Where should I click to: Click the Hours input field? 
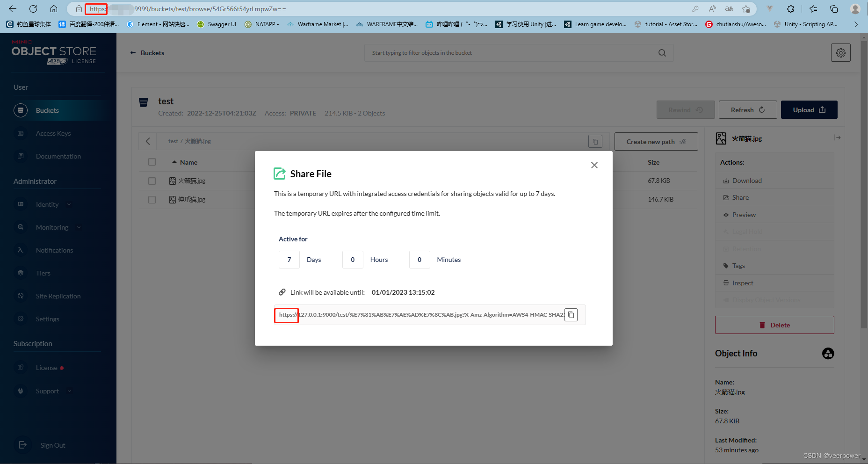(x=353, y=260)
